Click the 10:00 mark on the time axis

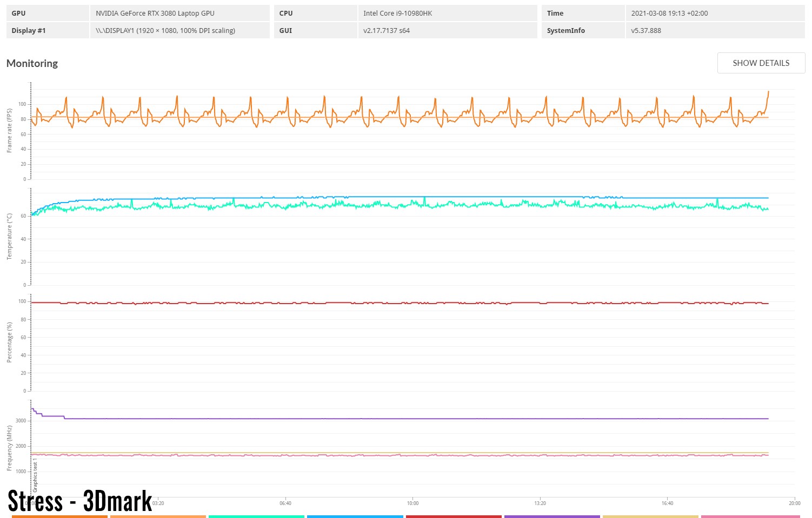[412, 503]
